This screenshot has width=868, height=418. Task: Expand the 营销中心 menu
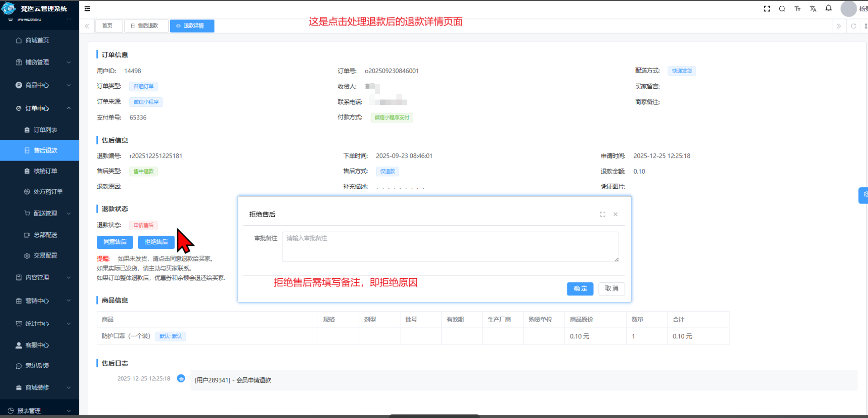tap(41, 300)
